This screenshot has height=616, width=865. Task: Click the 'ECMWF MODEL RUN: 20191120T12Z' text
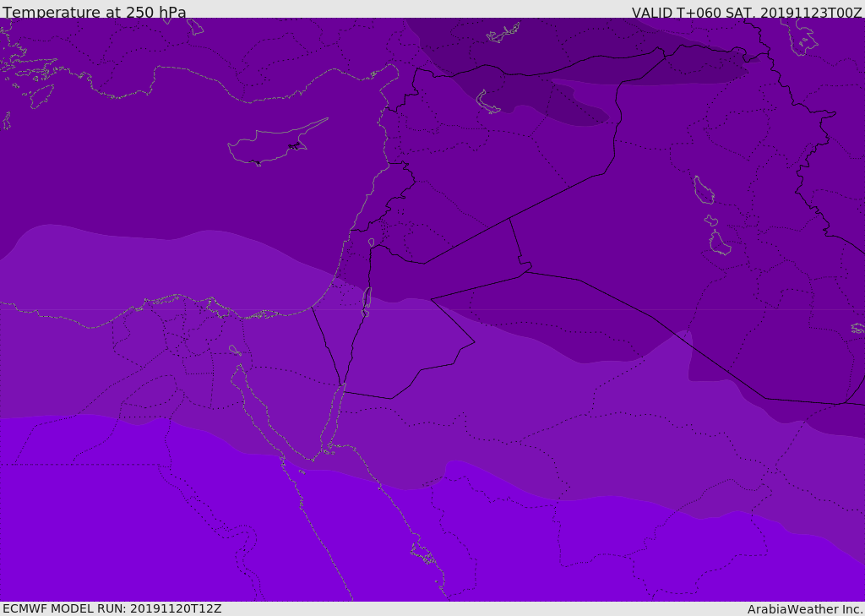(x=112, y=608)
